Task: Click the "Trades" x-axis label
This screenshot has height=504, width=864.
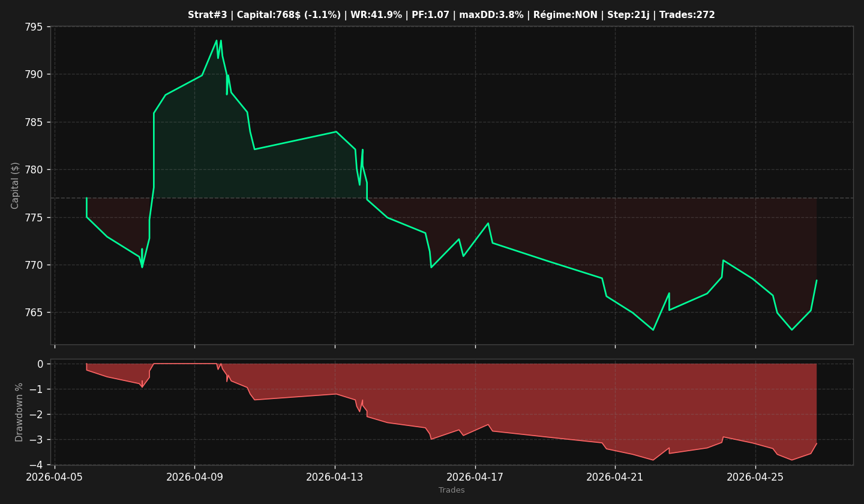Action: tap(452, 490)
